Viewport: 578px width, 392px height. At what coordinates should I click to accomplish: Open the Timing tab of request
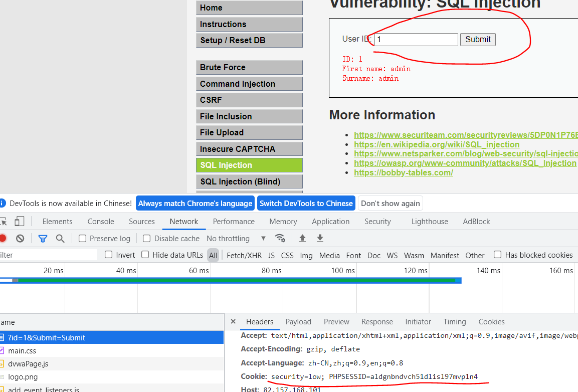[x=455, y=321]
